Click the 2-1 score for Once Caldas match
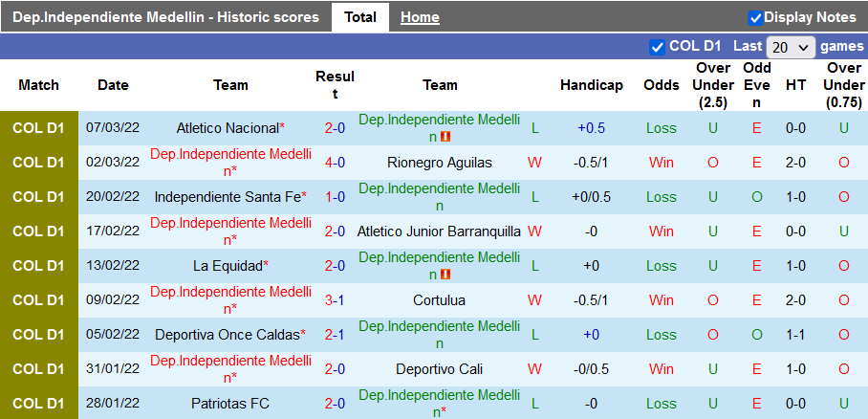 (x=335, y=335)
